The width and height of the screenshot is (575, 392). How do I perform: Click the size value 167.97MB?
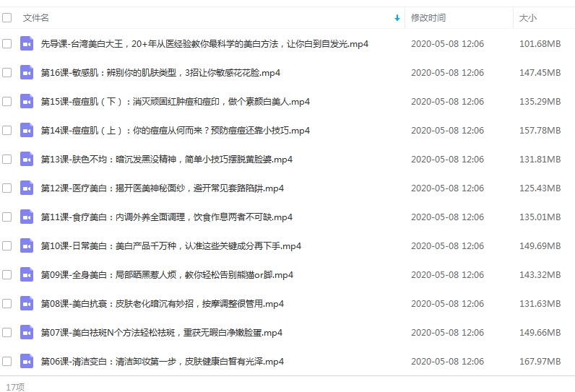540,362
